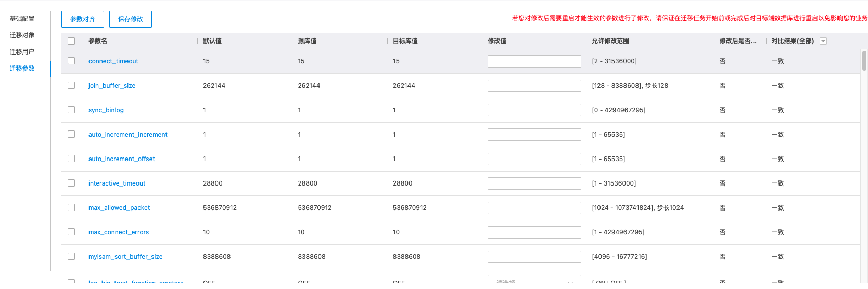Click the red restart warning notice text
Viewport: 868px width, 289px height.
[x=690, y=18]
